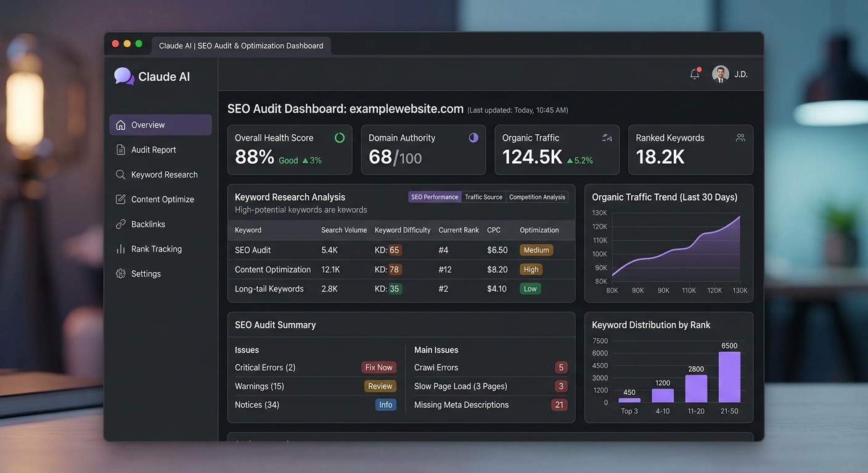Image resolution: width=868 pixels, height=473 pixels.
Task: Click the Organic Traffic Trend area chart
Action: pos(676,248)
